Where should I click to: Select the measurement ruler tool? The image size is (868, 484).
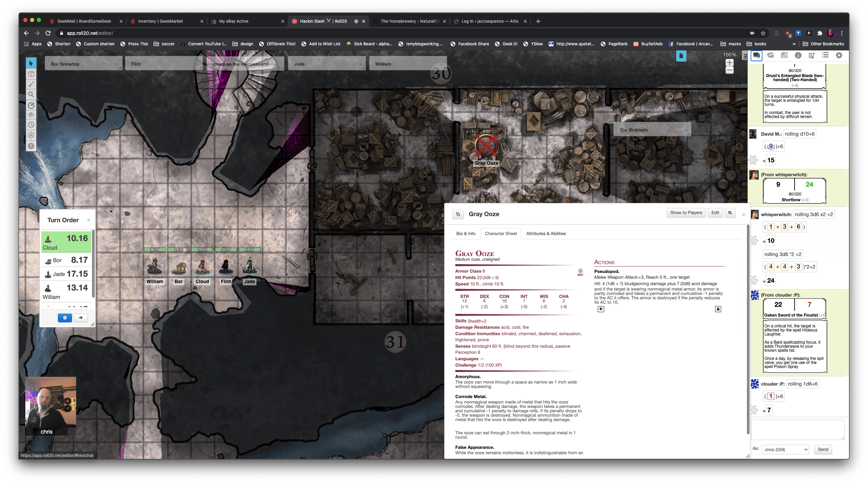point(31,105)
